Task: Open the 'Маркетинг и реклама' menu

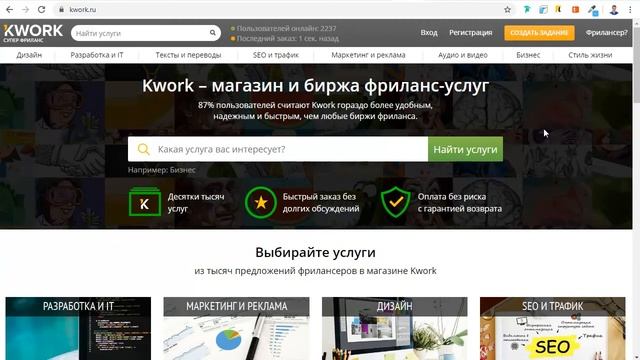Action: point(368,55)
